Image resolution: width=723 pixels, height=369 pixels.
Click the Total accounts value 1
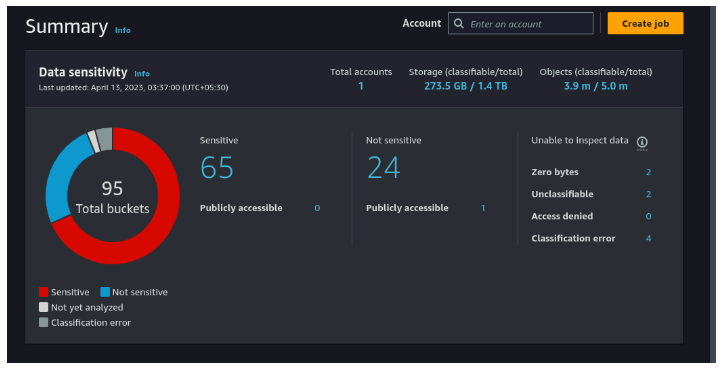pos(361,86)
